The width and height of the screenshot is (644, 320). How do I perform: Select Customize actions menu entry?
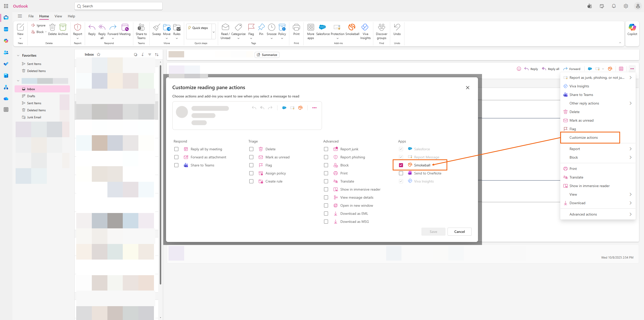(583, 137)
